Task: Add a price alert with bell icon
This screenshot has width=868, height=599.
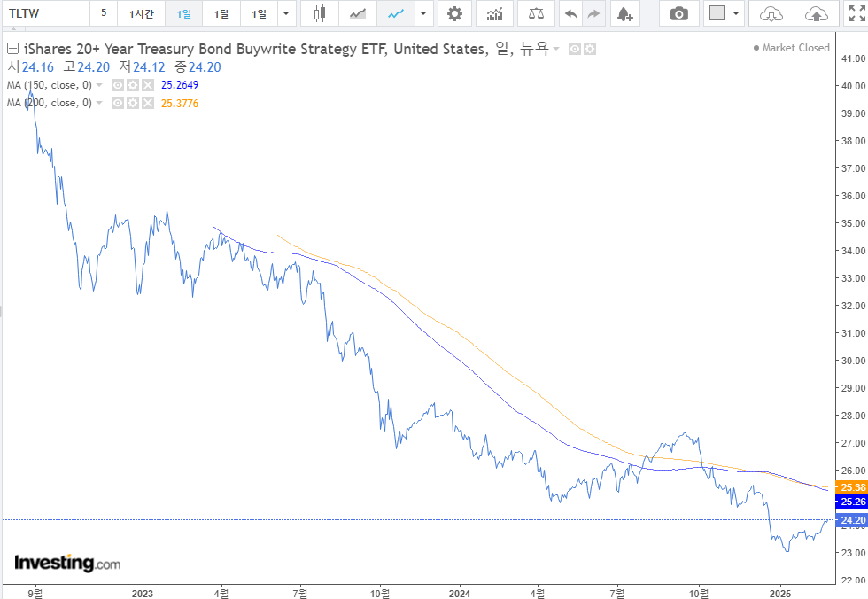Action: (625, 13)
